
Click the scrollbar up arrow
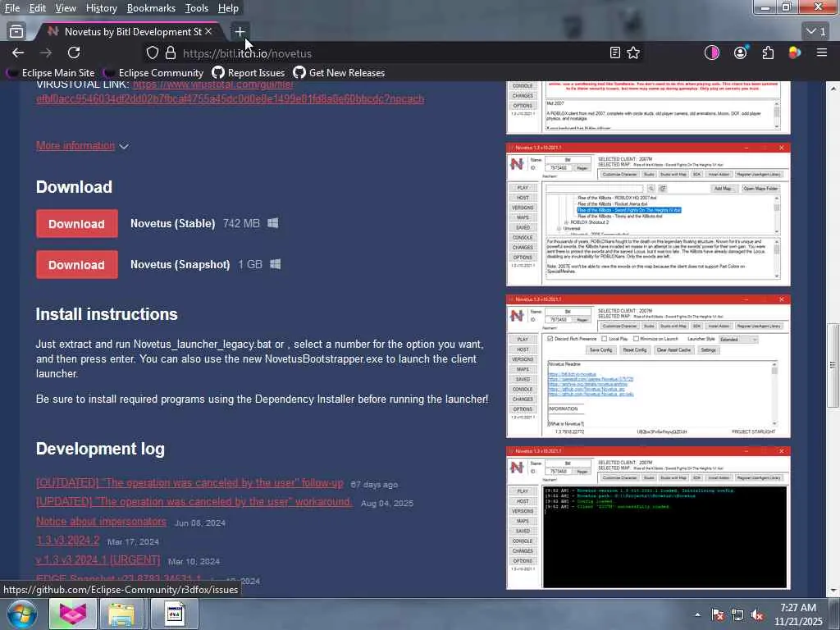pyautogui.click(x=833, y=88)
